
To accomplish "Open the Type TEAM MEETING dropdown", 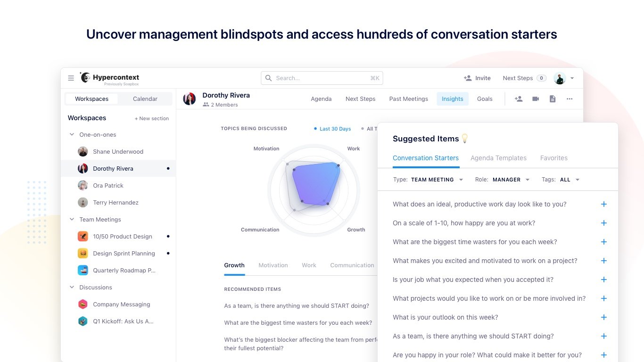I will point(429,180).
